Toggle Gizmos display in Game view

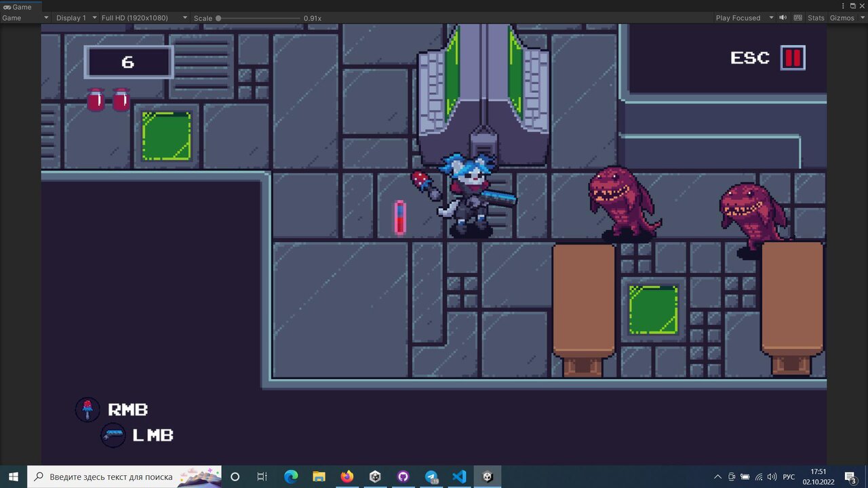click(x=842, y=18)
